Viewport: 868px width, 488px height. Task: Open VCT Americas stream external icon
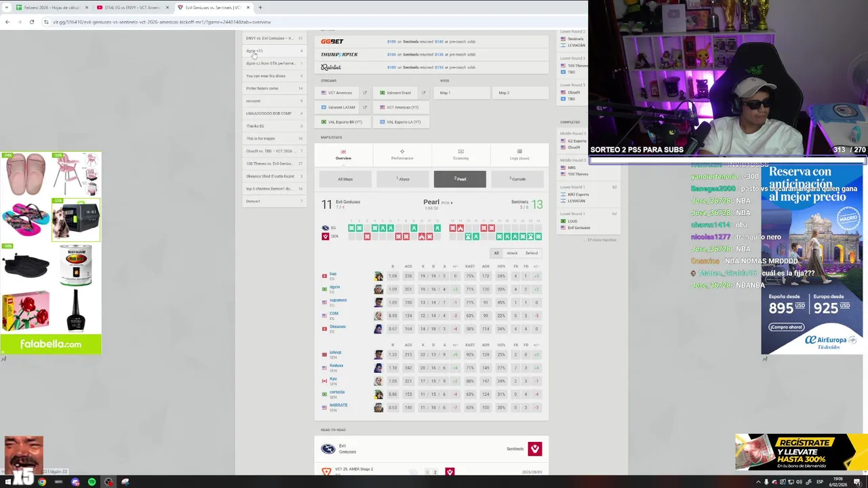[x=365, y=93]
